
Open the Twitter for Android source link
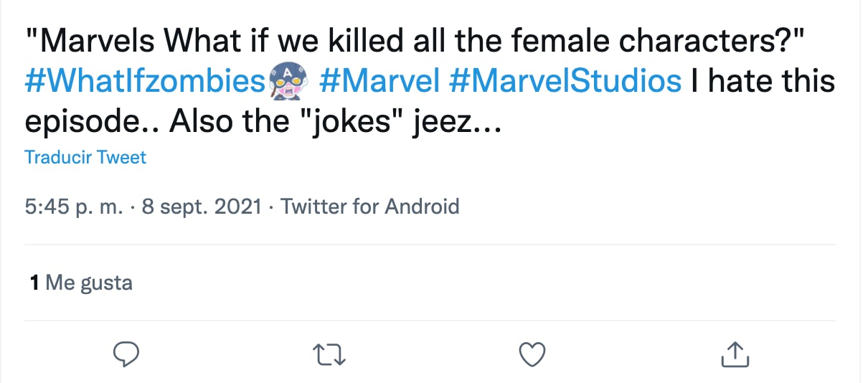(369, 207)
